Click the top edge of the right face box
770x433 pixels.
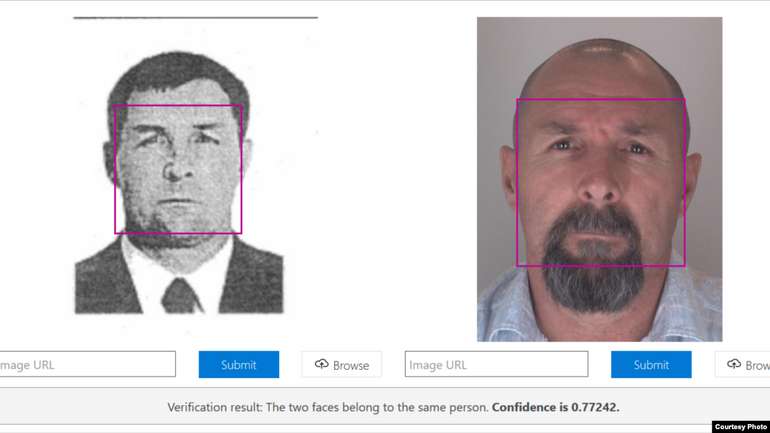point(600,99)
